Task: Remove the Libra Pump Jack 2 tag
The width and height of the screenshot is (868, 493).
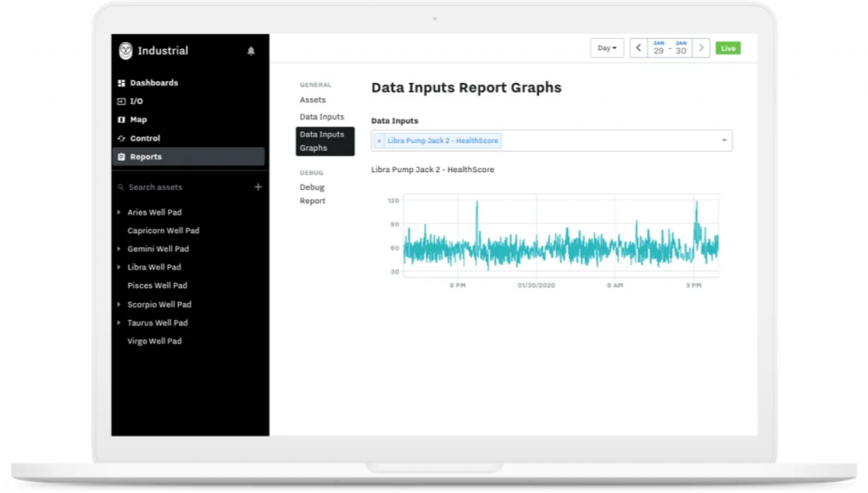Action: coord(379,141)
